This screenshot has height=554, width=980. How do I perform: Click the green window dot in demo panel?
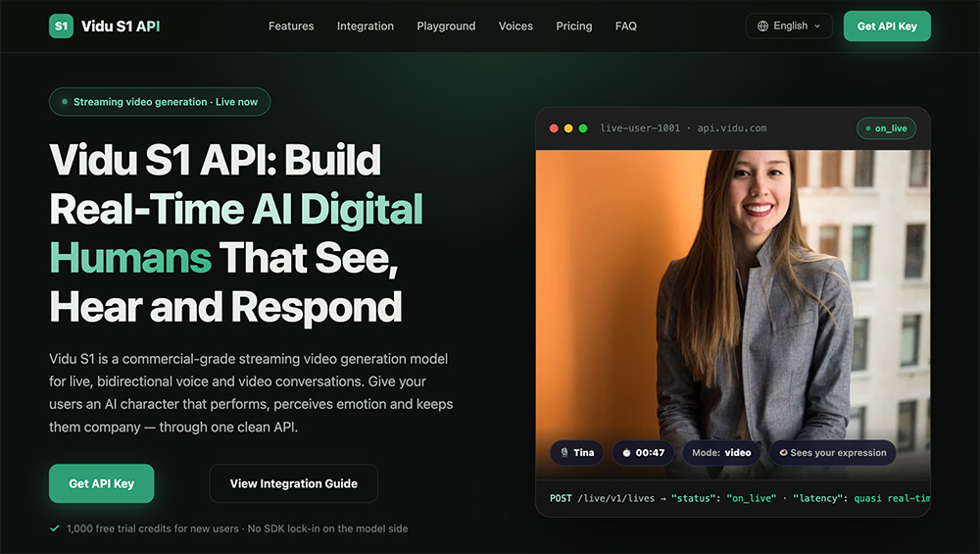point(583,128)
